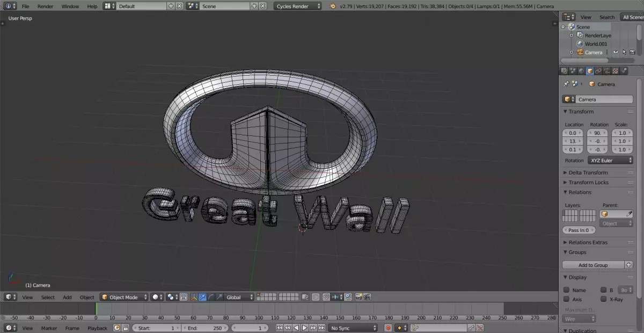Click the OpenGL render image camera icon

tap(358, 297)
